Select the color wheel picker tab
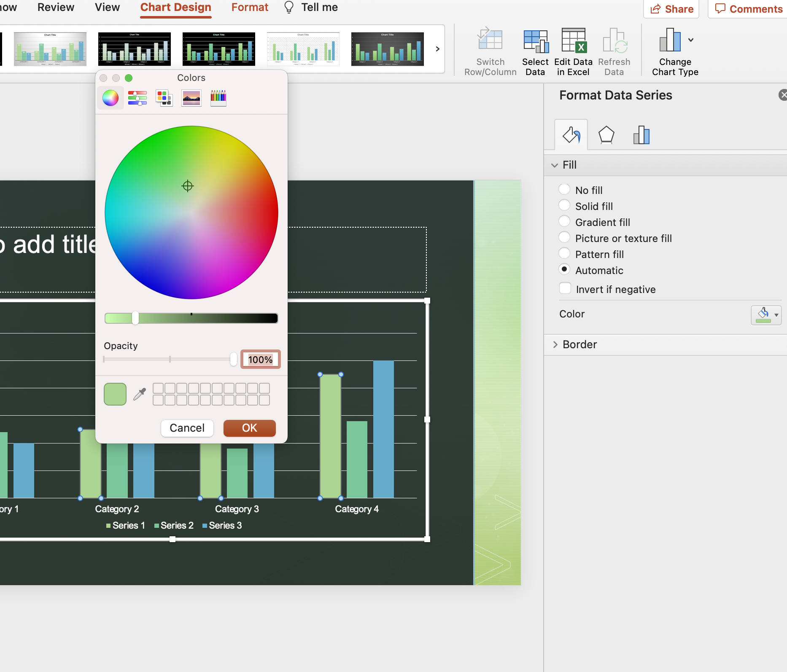This screenshot has height=672, width=787. (x=111, y=98)
